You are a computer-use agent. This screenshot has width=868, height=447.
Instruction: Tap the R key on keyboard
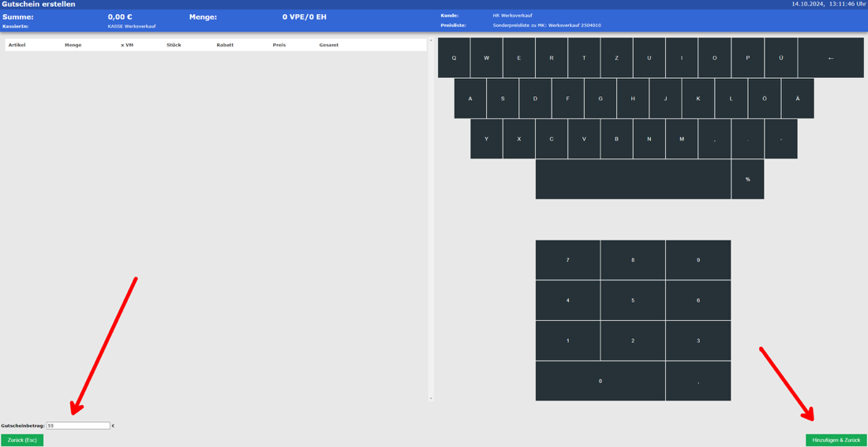click(552, 58)
